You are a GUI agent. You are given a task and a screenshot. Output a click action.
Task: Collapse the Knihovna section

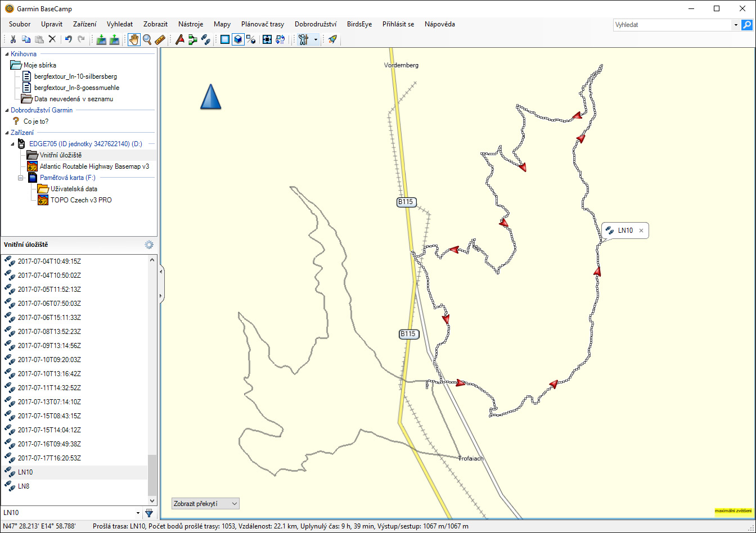(x=7, y=54)
